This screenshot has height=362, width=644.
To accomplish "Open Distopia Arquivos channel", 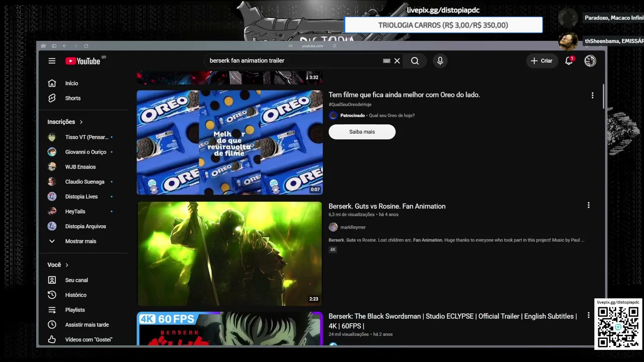I will (x=86, y=226).
